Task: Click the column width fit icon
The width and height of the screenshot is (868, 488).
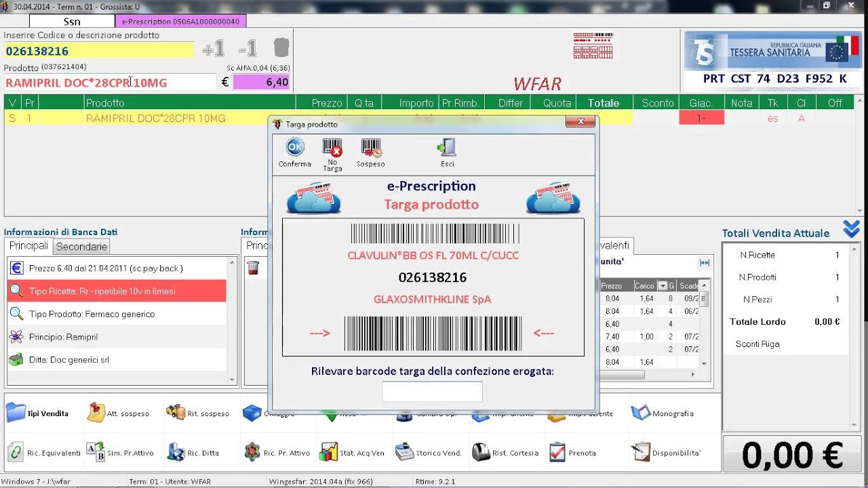Action: pos(704,263)
